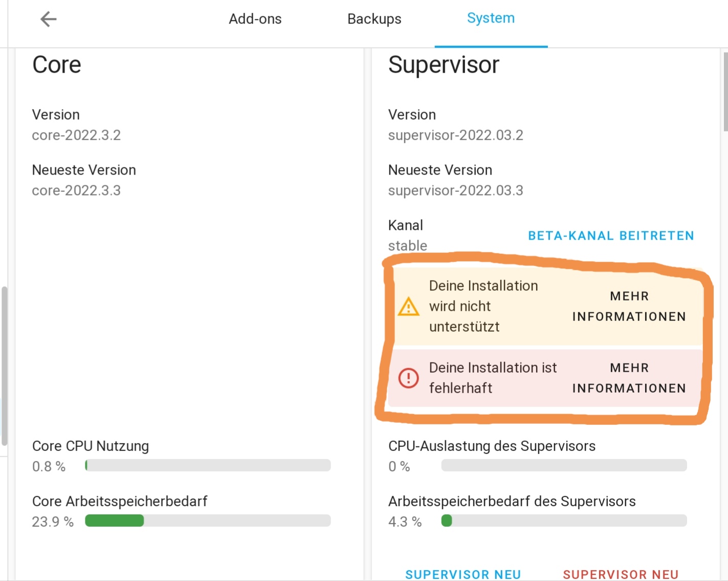Click the supervisor-2022.03.3 newest version text
This screenshot has height=581, width=728.
point(455,190)
